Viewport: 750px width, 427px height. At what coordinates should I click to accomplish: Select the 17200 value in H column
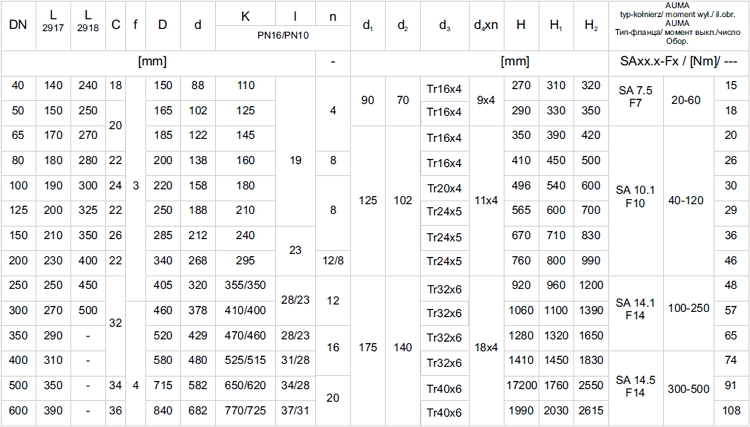point(521,385)
